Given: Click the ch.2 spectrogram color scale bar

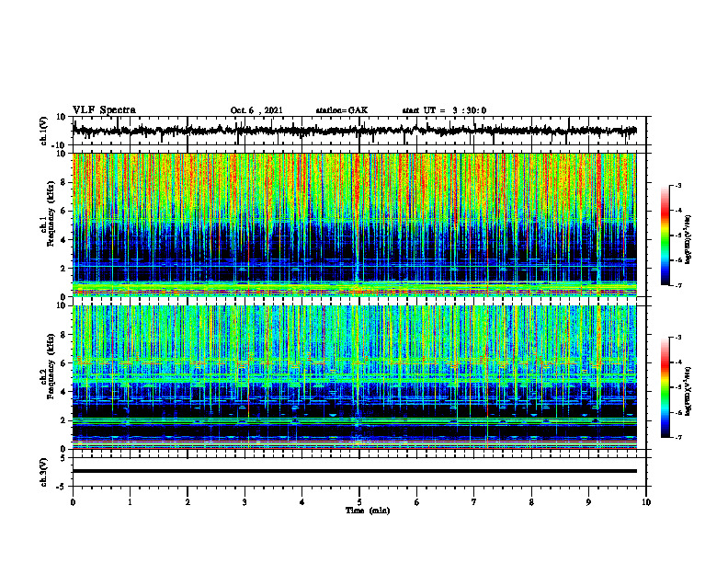Looking at the screenshot, I should (665, 387).
